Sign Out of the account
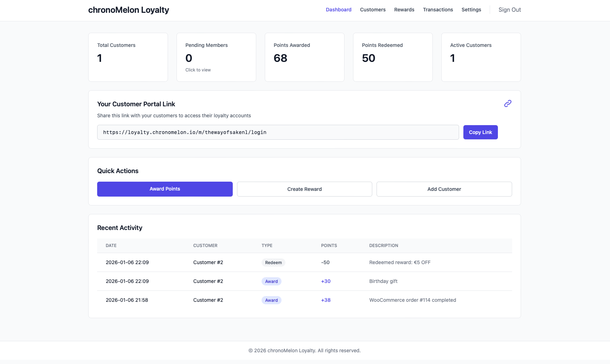 coord(509,10)
